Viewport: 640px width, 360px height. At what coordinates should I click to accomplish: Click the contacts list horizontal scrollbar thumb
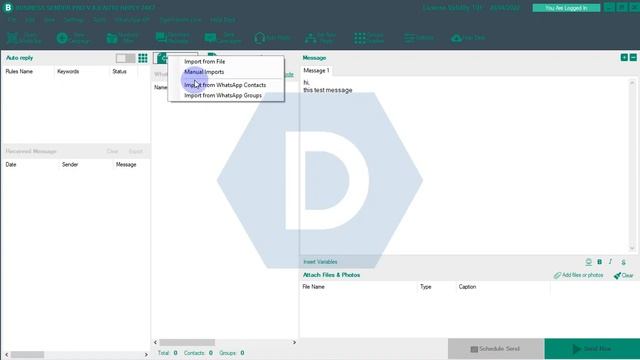pos(187,342)
